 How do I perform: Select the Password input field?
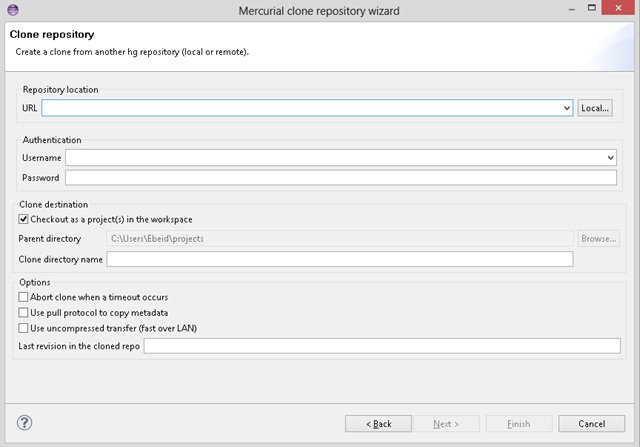(340, 177)
